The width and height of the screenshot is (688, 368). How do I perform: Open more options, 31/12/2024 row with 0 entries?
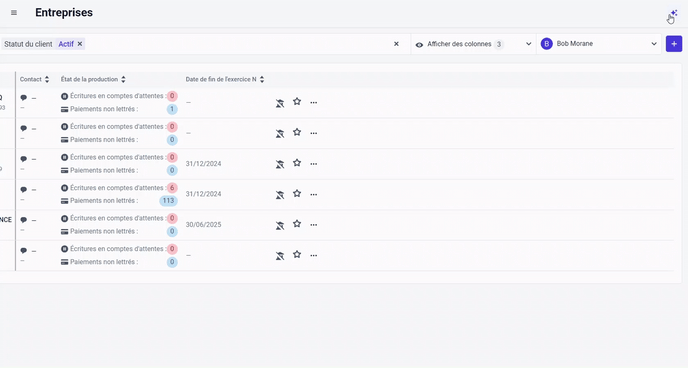tap(314, 164)
